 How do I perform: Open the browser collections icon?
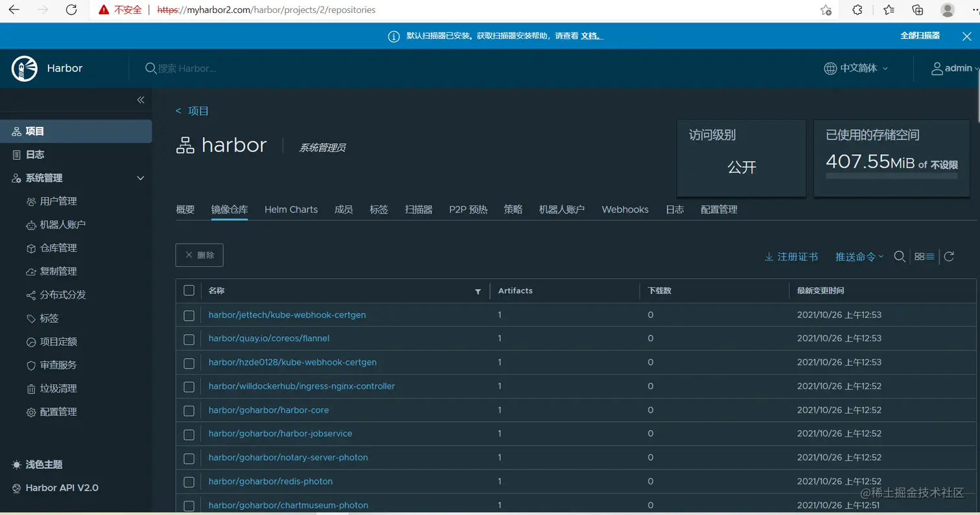pos(918,10)
